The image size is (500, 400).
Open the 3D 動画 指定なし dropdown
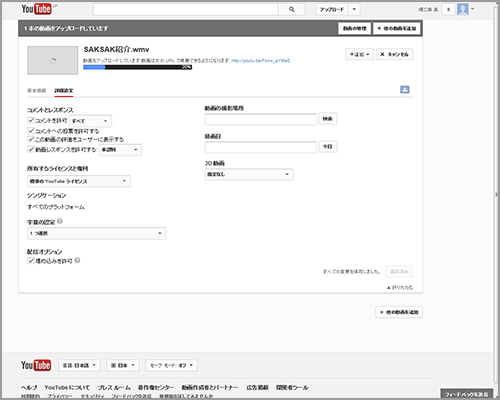click(x=249, y=174)
